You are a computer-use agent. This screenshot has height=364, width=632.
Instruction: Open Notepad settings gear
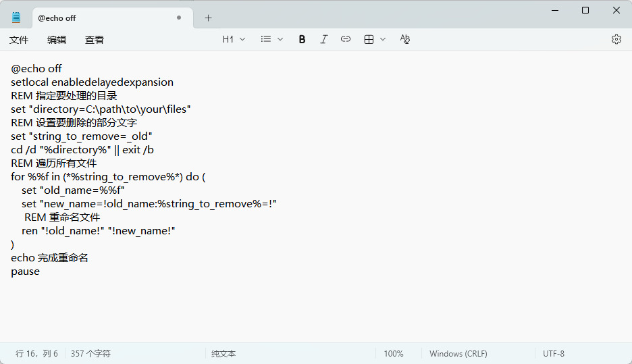616,40
